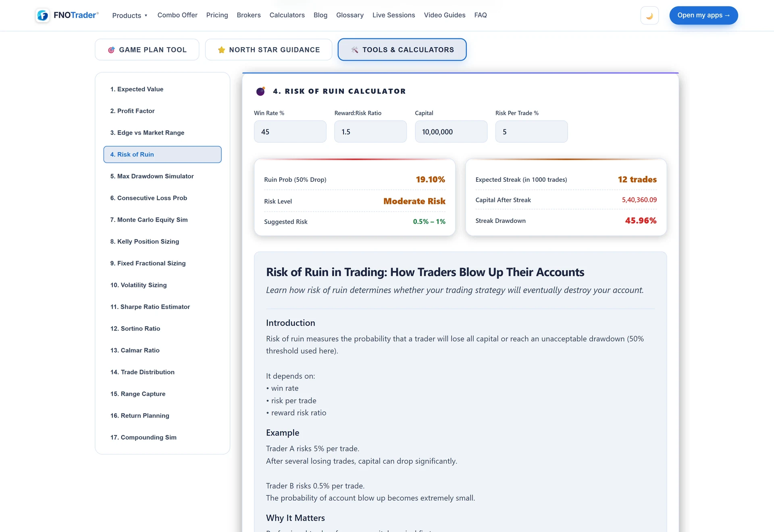
Task: Open the Combo Offer page
Action: 177,15
